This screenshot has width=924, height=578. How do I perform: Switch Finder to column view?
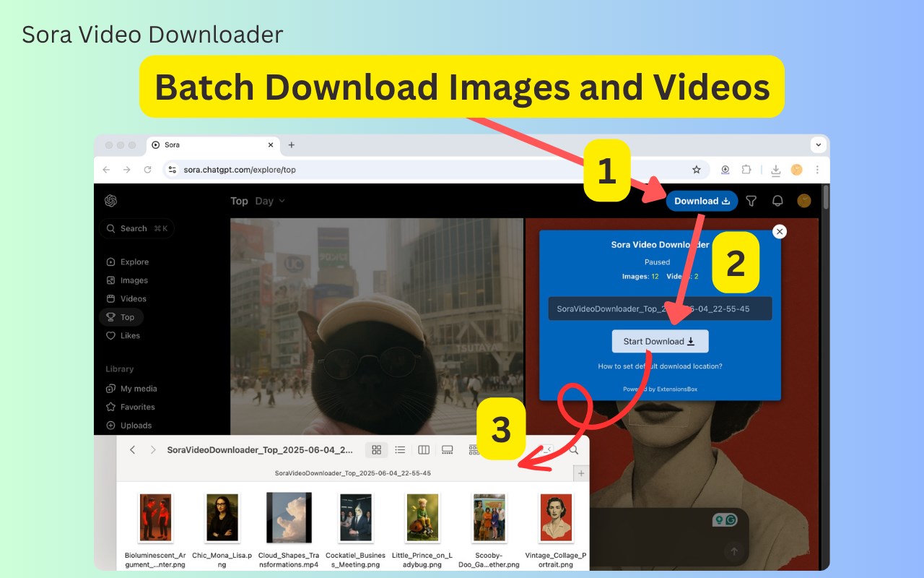(x=424, y=449)
